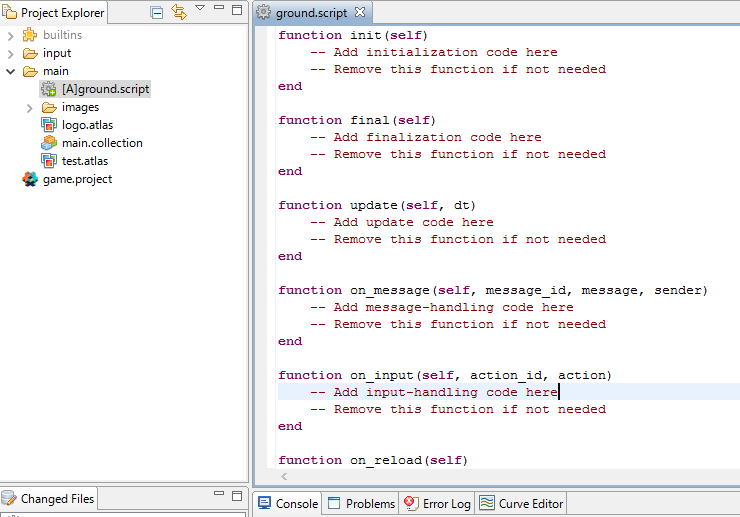Click 'Add initialization code here' comment
Viewport: 740px width, 517px height.
point(434,52)
